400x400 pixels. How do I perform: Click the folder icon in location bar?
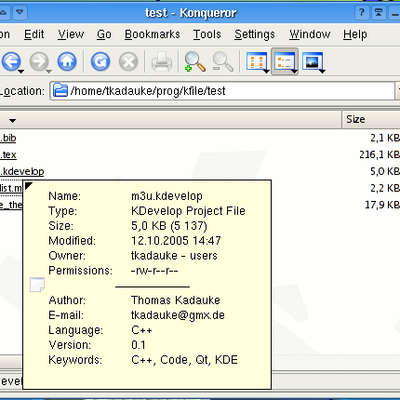coord(60,91)
